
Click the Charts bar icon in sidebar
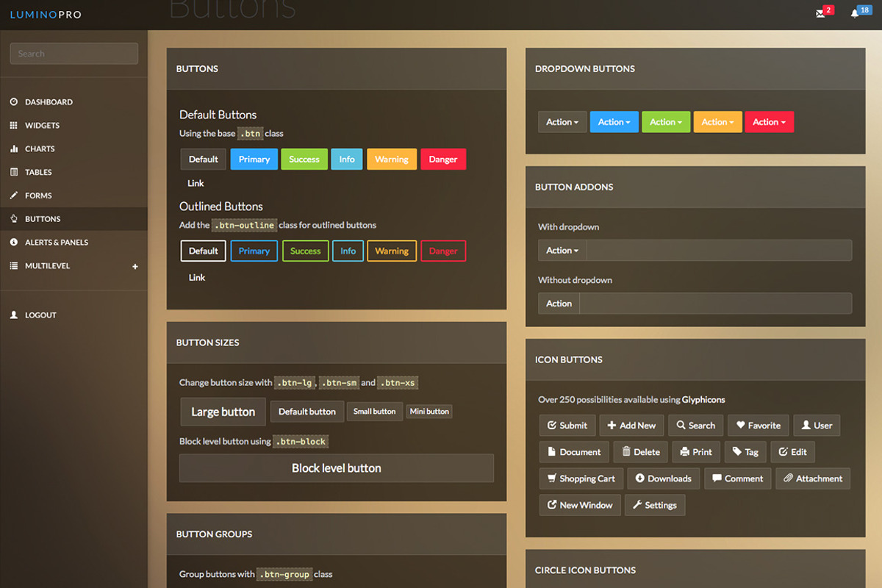(14, 148)
